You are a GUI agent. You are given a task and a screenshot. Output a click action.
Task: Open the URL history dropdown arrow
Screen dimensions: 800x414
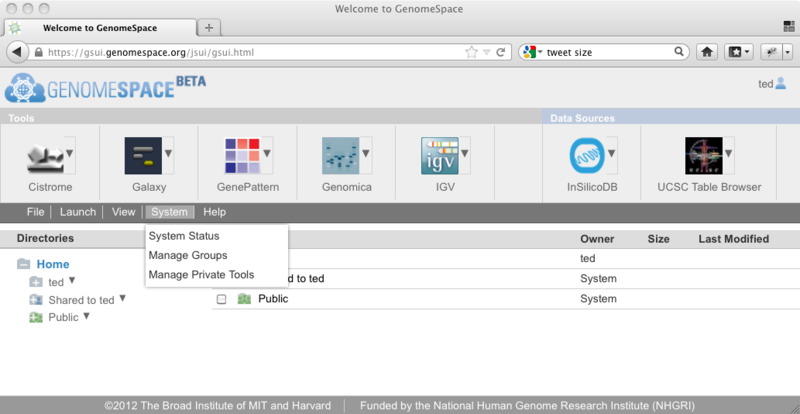(x=487, y=52)
